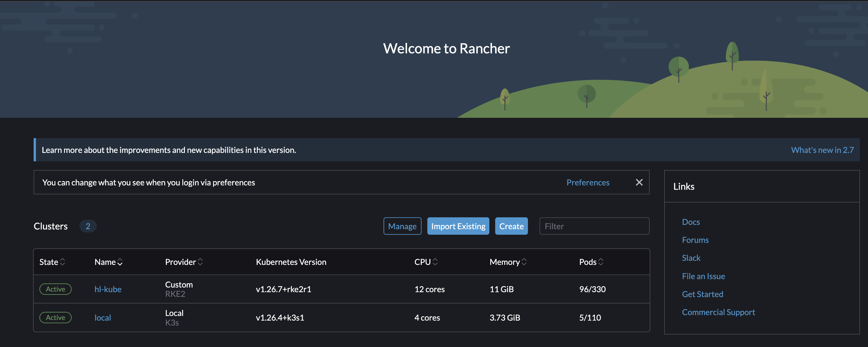Click the 5/110 pods value
Image resolution: width=868 pixels, height=347 pixels.
coord(590,318)
